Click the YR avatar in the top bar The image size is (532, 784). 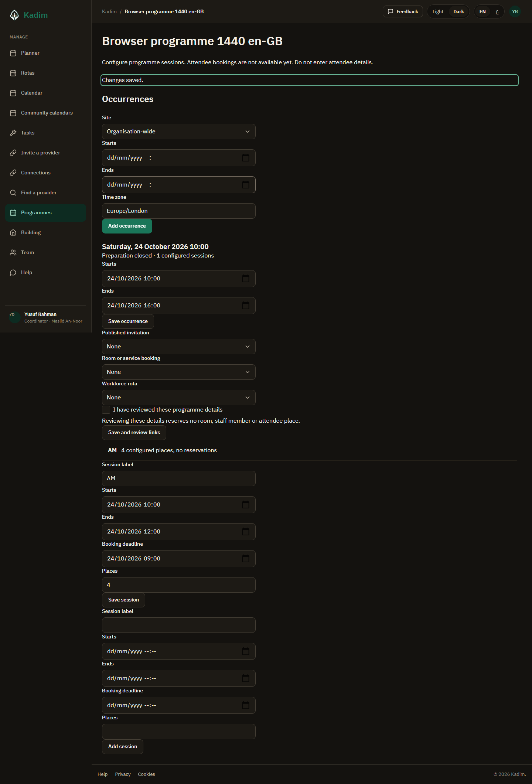pos(515,11)
